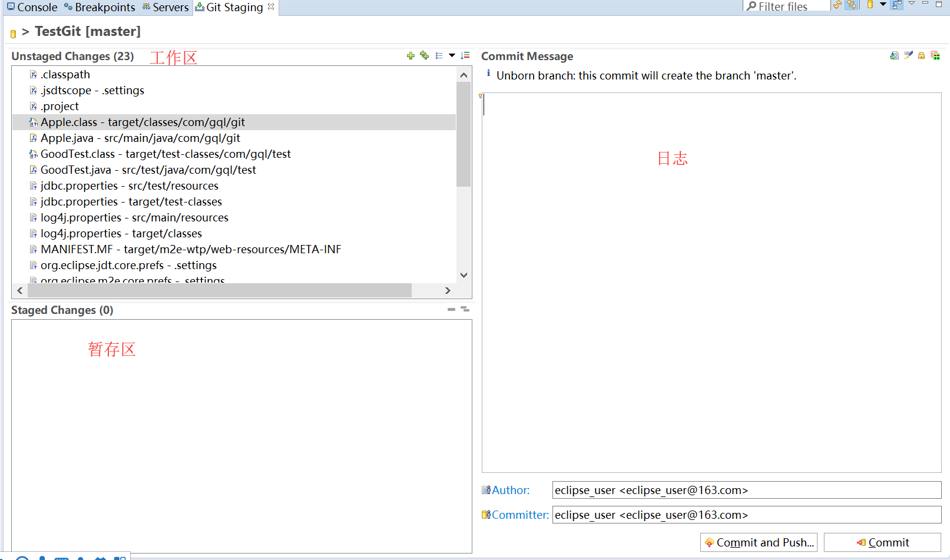
Task: Select jdbc.properties in target/test-classes
Action: (x=131, y=201)
